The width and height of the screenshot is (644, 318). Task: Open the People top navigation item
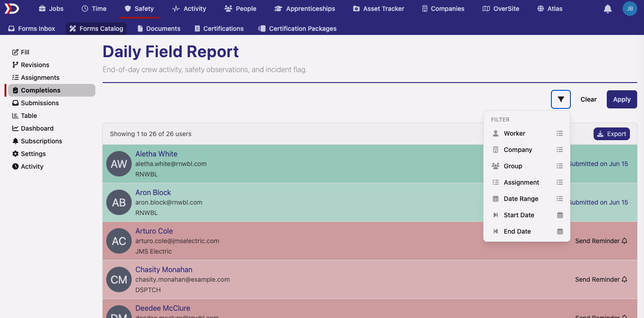pyautogui.click(x=240, y=9)
